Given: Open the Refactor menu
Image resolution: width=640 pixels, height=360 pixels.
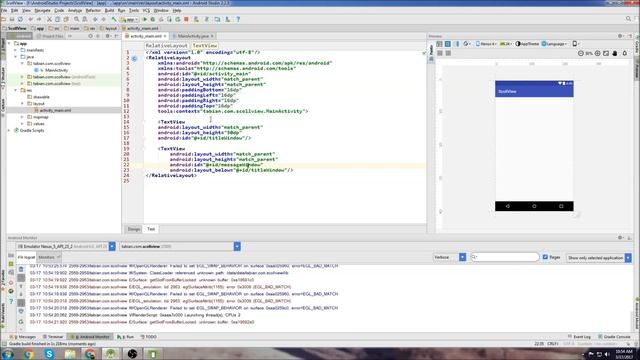Looking at the screenshot, I should coord(93,10).
